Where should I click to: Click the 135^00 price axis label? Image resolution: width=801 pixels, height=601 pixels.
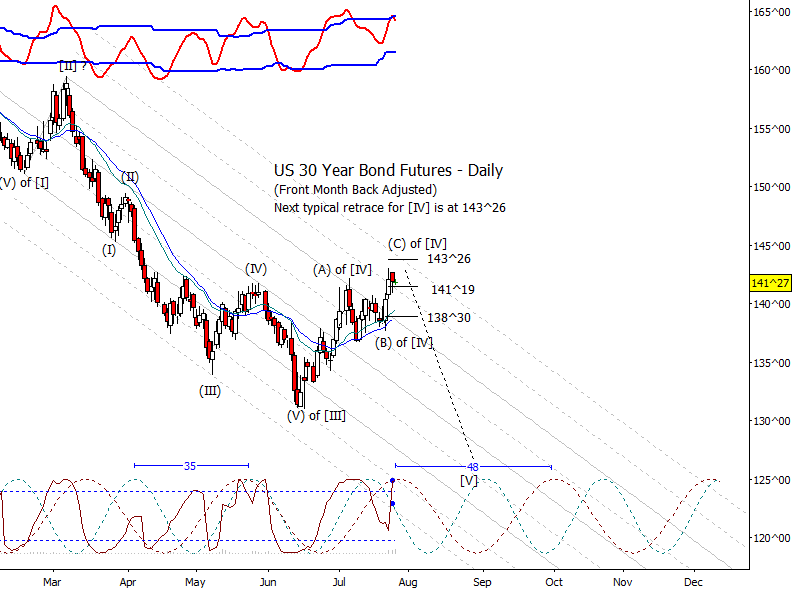coord(772,363)
